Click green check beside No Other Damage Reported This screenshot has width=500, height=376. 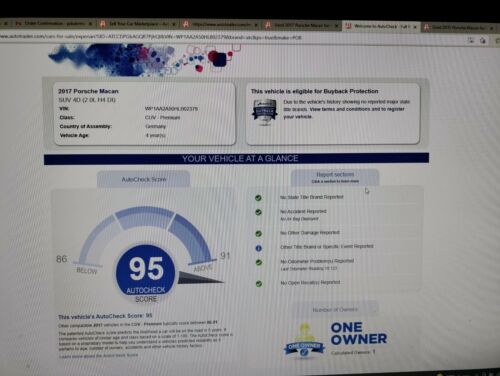coord(258,234)
